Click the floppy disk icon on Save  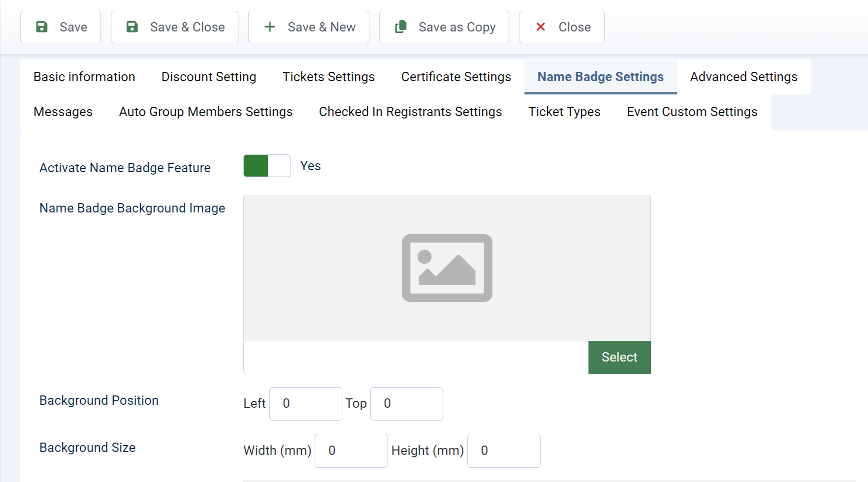point(42,27)
